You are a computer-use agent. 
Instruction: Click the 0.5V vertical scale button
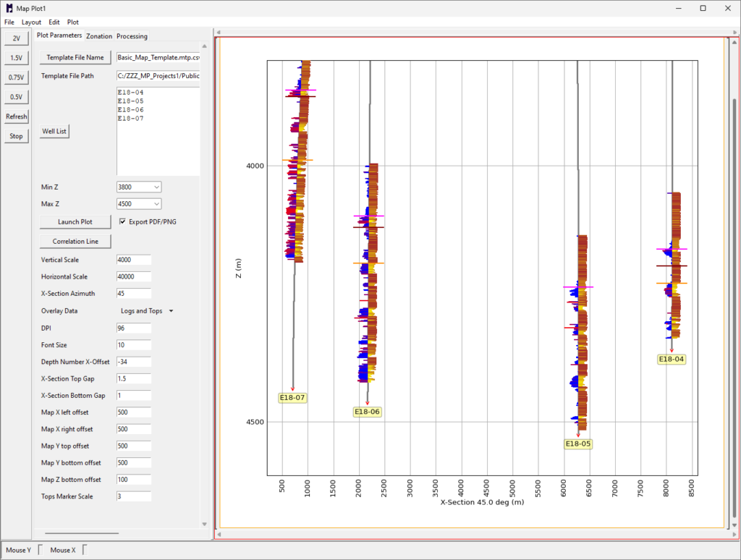pos(17,97)
